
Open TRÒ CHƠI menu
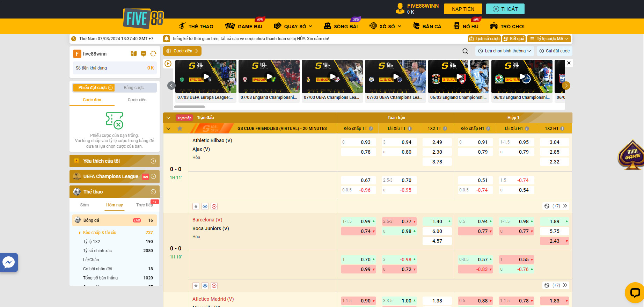pyautogui.click(x=507, y=26)
